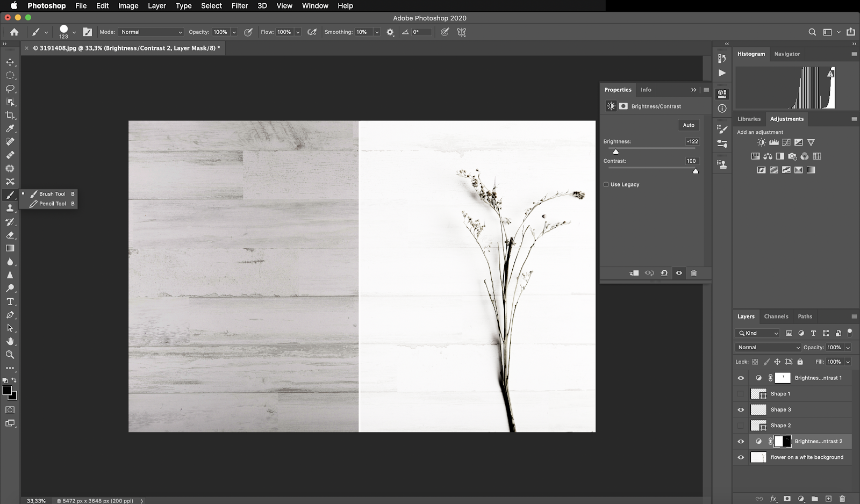Choose Pencil Tool from the flyout
860x504 pixels.
52,204
